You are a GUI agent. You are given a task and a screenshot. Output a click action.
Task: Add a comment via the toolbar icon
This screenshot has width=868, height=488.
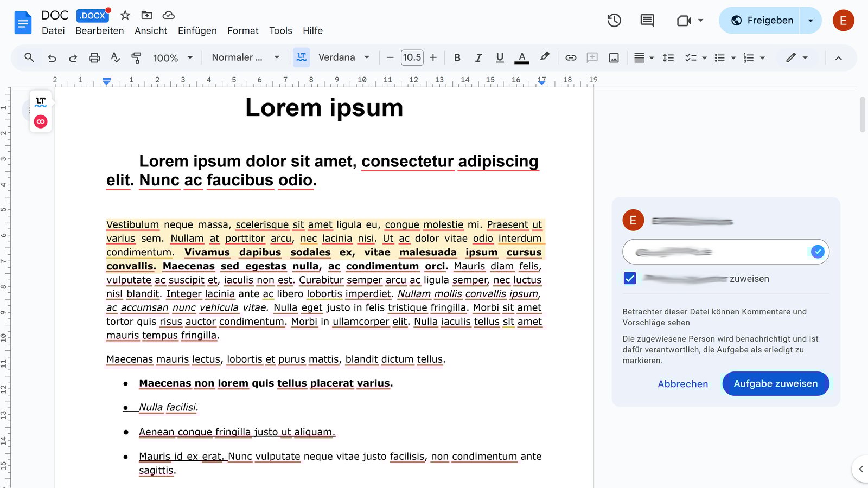coord(592,57)
